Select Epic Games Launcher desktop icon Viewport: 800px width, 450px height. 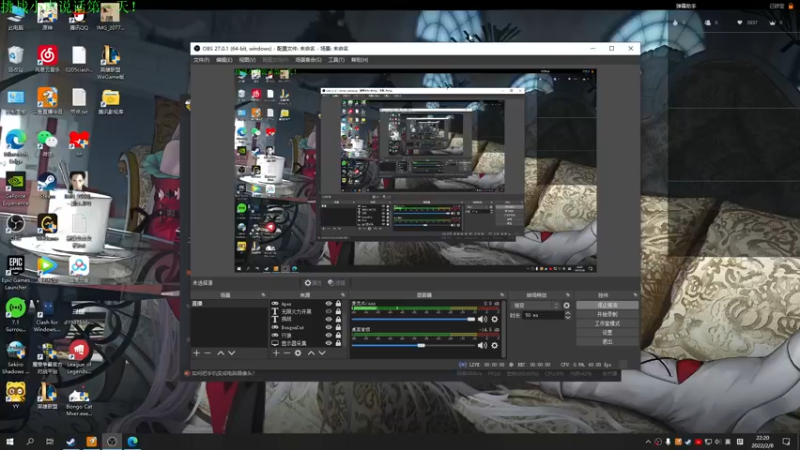[x=15, y=273]
